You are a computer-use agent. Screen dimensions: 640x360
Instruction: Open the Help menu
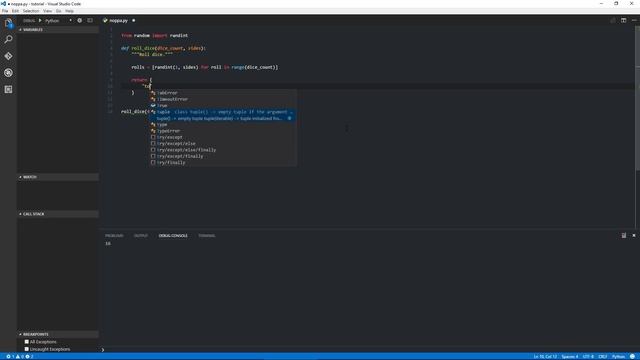[x=69, y=11]
